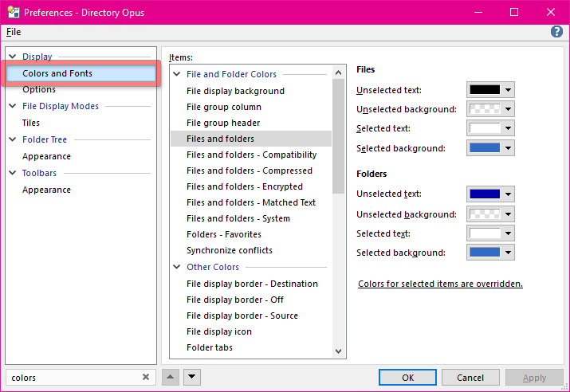Collapse the Folder Tree category
Viewport: 570px width, 392px height.
coord(13,139)
